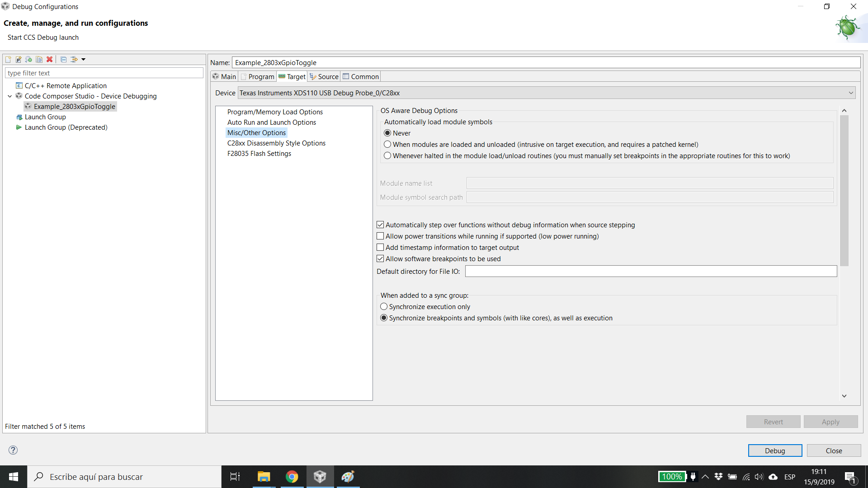Open the filter options dropdown arrow

click(83, 59)
